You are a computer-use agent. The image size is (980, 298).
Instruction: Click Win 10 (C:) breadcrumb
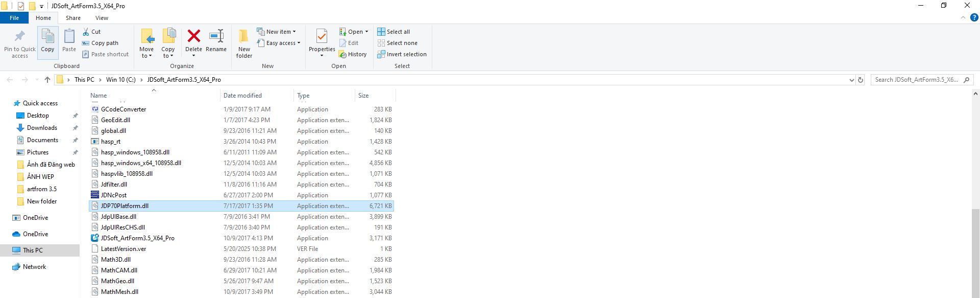121,80
